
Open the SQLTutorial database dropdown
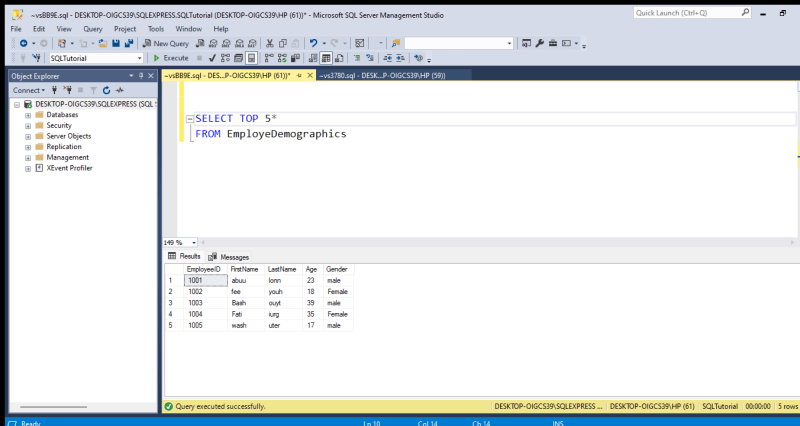tap(139, 58)
